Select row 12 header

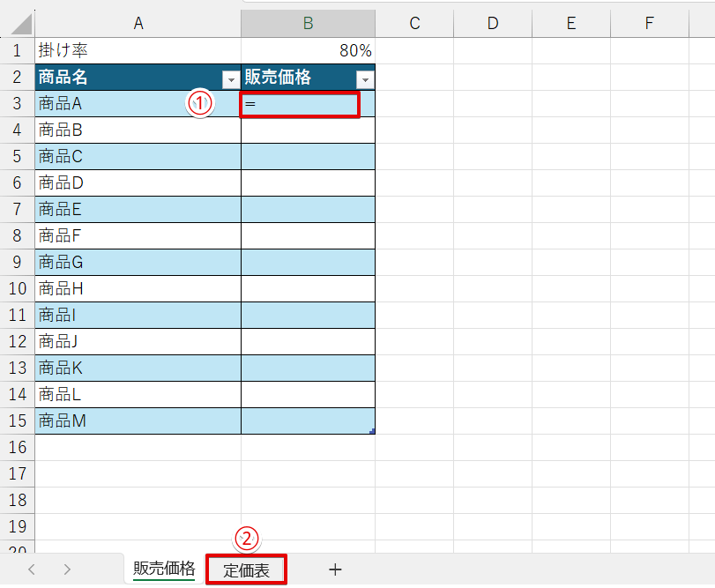click(x=18, y=341)
